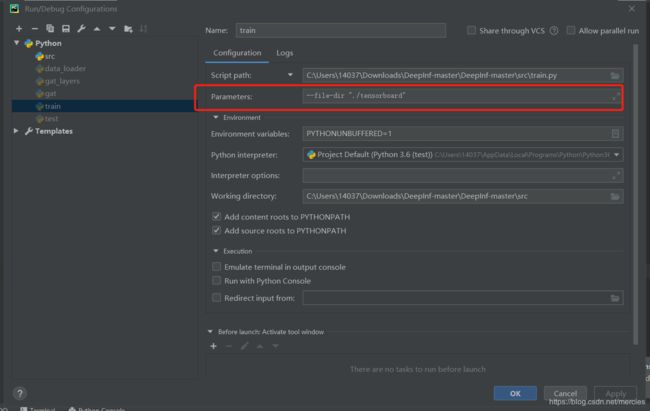Image resolution: width=650 pixels, height=411 pixels.
Task: Click the Name input field
Action: 341,30
